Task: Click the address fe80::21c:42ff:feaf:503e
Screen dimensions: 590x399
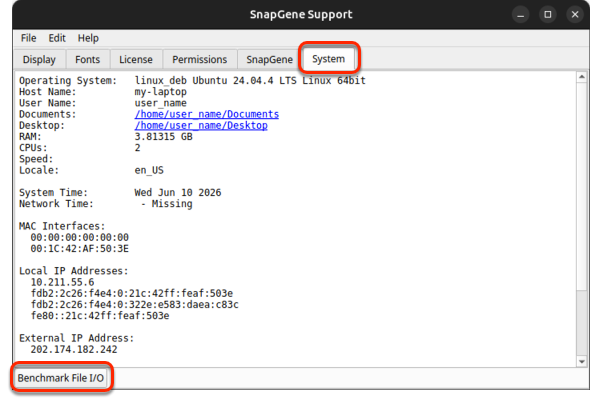Action: coord(100,316)
